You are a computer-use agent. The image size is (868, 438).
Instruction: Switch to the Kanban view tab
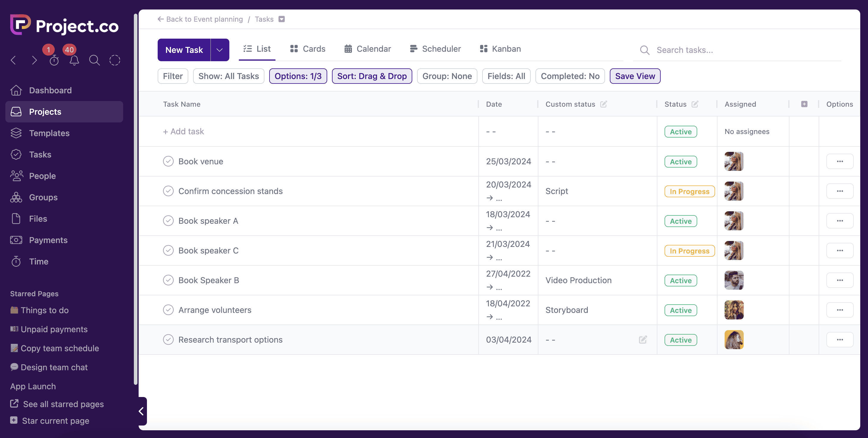point(500,49)
